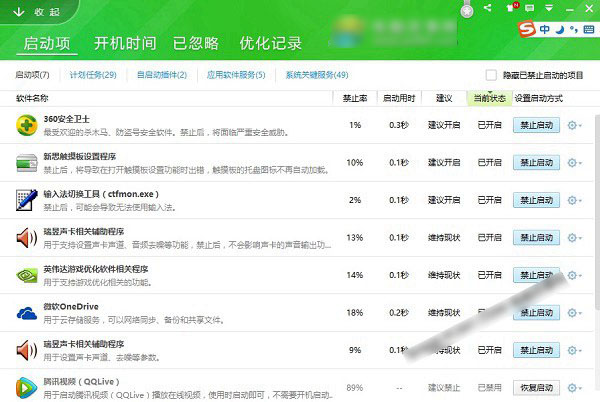
Task: Open gear dropdown for 腾讯视频 row
Action: (575, 387)
